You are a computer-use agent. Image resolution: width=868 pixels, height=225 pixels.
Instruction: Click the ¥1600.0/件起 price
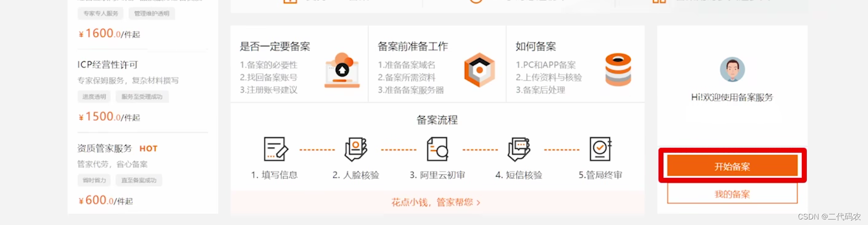point(109,34)
